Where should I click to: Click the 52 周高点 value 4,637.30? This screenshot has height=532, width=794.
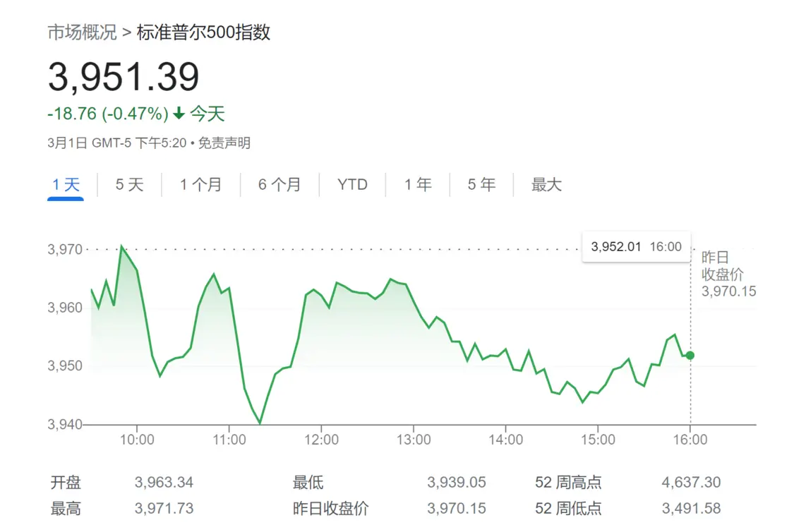tap(691, 483)
